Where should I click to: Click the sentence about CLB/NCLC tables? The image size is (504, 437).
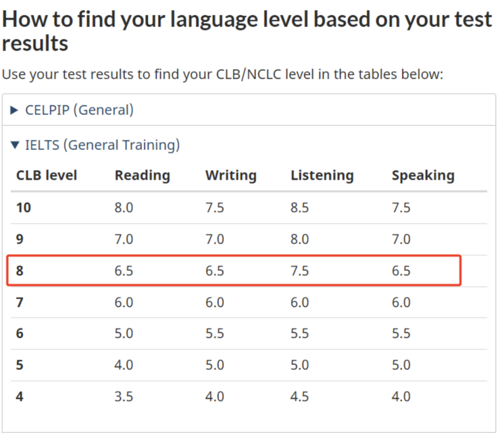pos(222,74)
